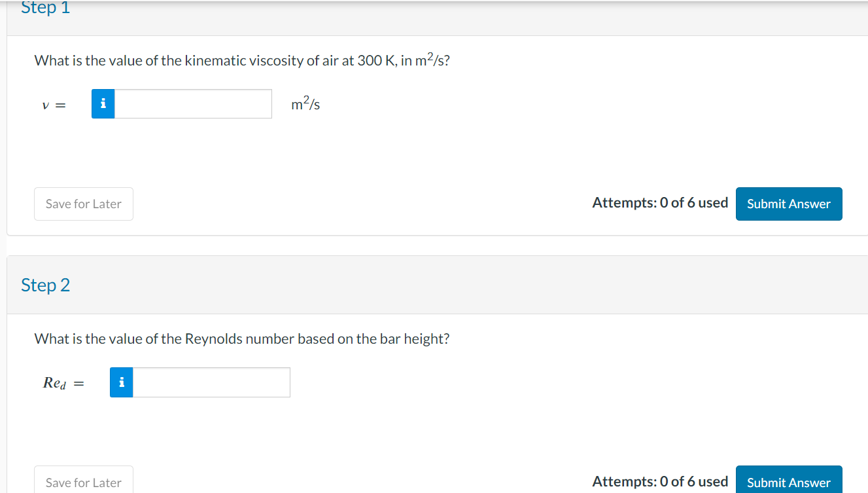This screenshot has height=493, width=868.
Task: Click the Step 1 section header
Action: [45, 8]
